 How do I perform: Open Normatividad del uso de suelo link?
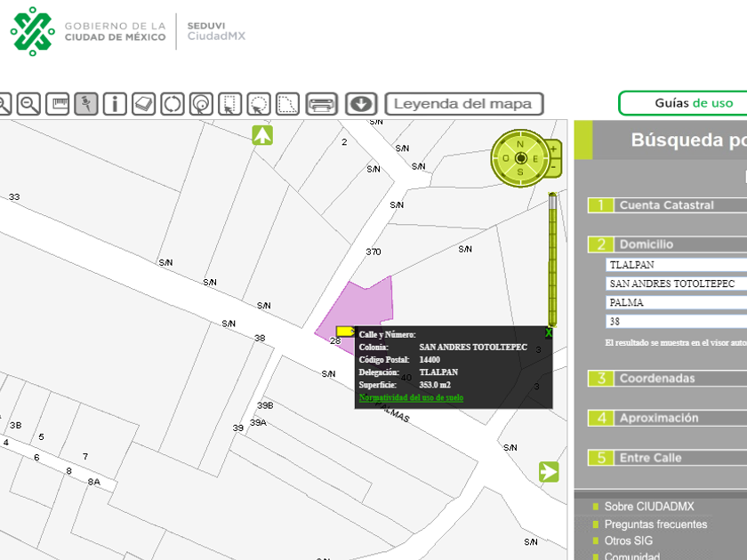pos(411,398)
